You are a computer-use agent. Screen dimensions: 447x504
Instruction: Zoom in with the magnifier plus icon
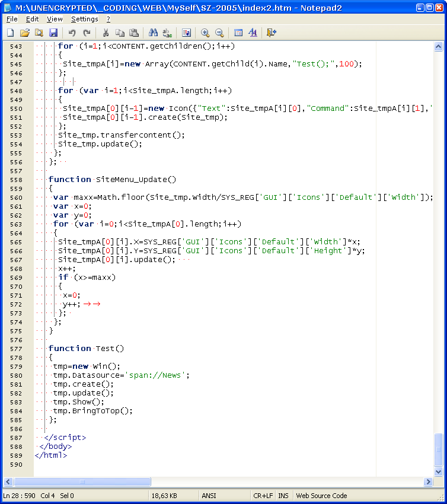click(x=205, y=33)
